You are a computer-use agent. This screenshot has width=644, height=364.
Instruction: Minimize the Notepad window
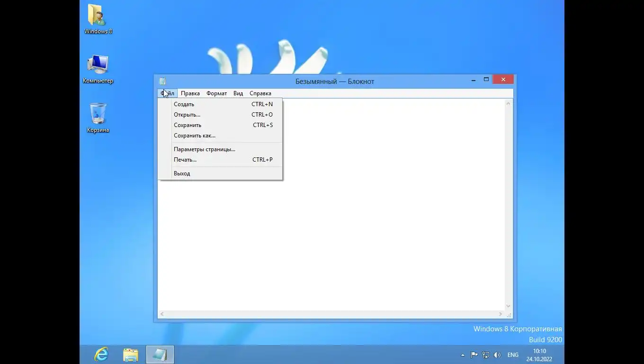click(474, 80)
